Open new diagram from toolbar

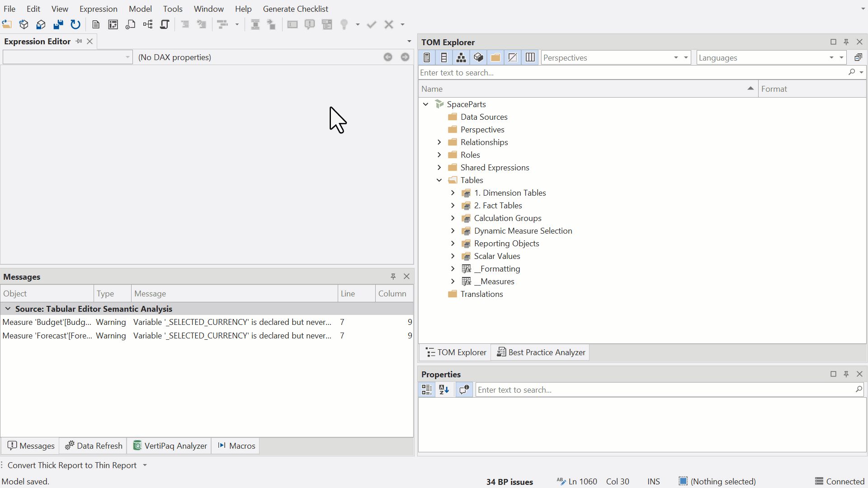click(148, 24)
